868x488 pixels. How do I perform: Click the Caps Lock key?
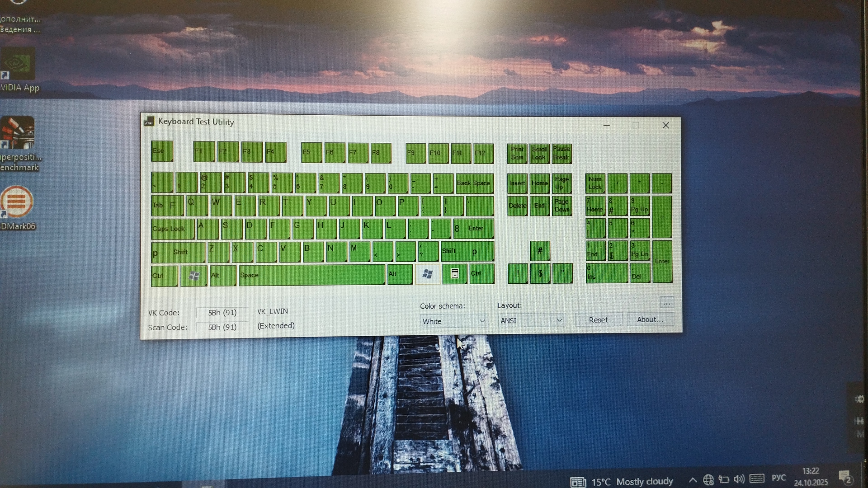click(172, 229)
